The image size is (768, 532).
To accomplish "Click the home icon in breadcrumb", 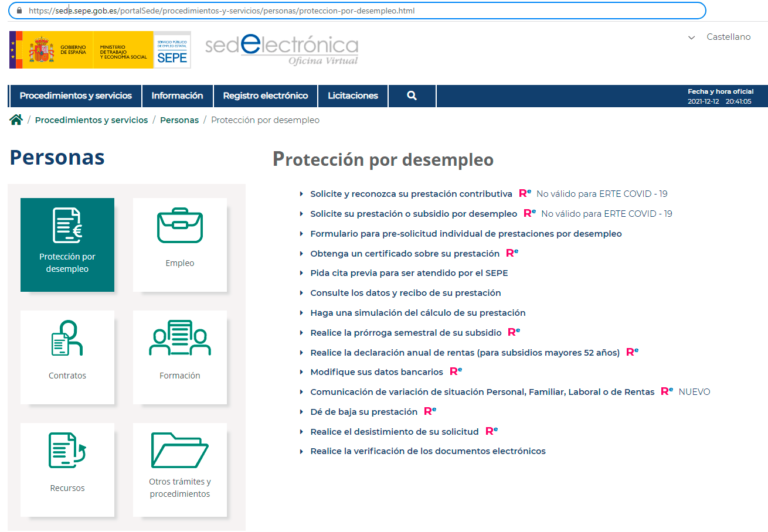I will [16, 120].
